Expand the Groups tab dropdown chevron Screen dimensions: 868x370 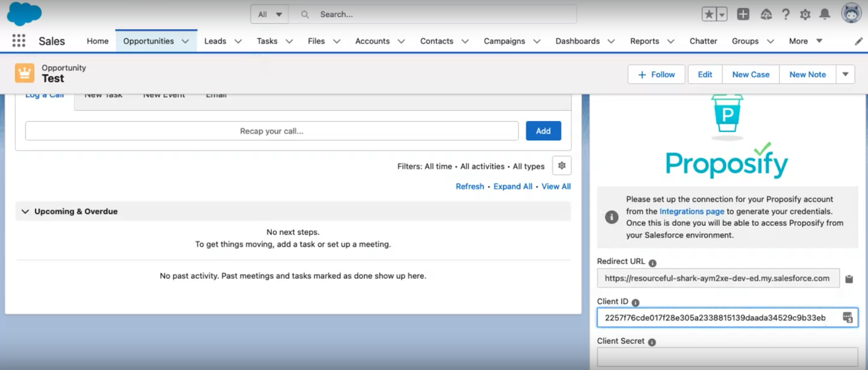[x=771, y=41]
